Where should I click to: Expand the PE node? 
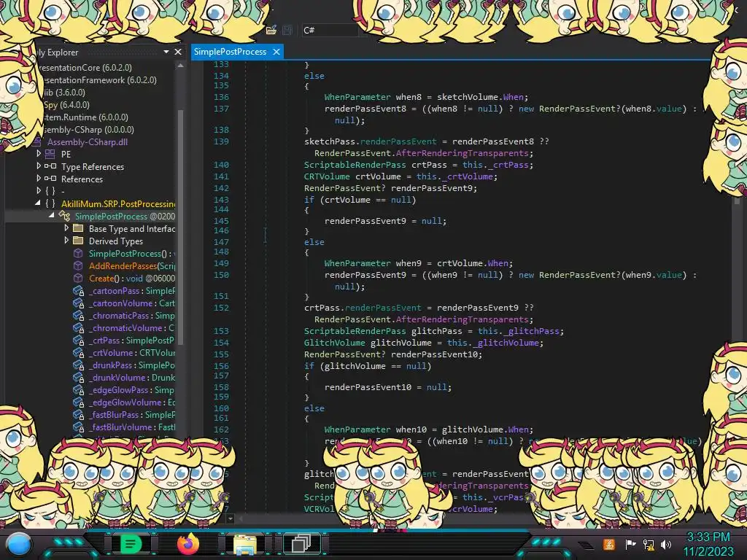coord(39,153)
